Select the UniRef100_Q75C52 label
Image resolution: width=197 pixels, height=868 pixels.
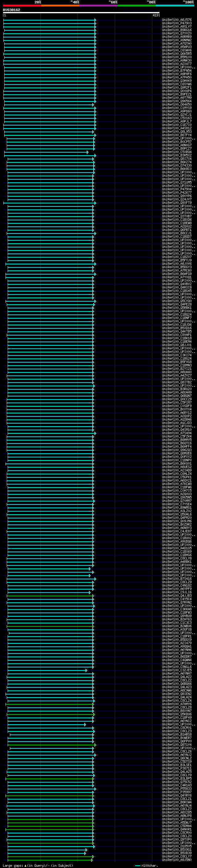pyautogui.click(x=177, y=782)
